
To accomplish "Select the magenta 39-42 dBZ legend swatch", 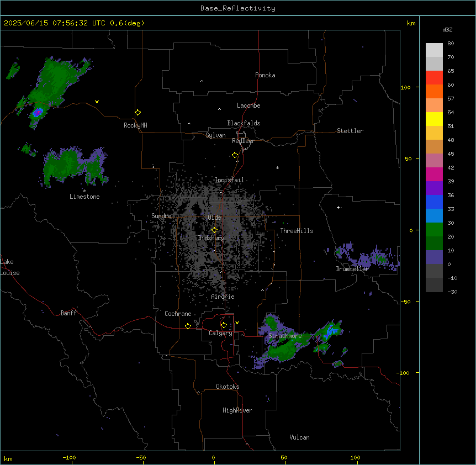I will point(434,174).
